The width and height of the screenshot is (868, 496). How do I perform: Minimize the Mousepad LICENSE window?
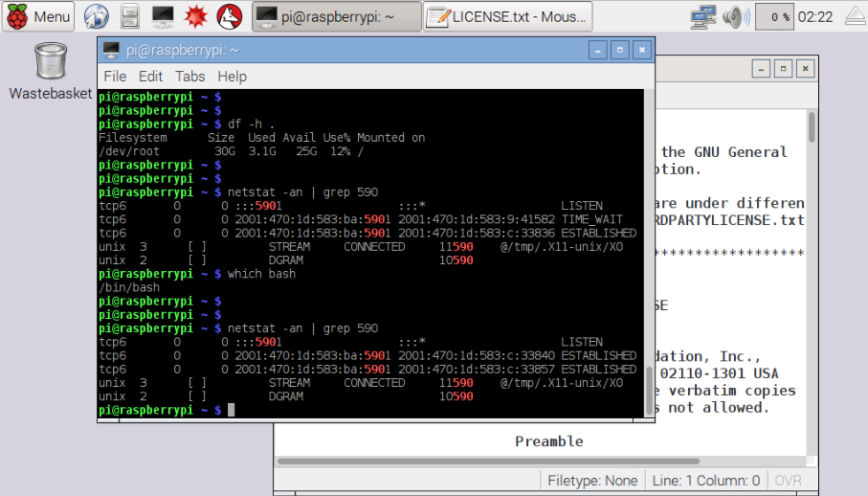[761, 69]
